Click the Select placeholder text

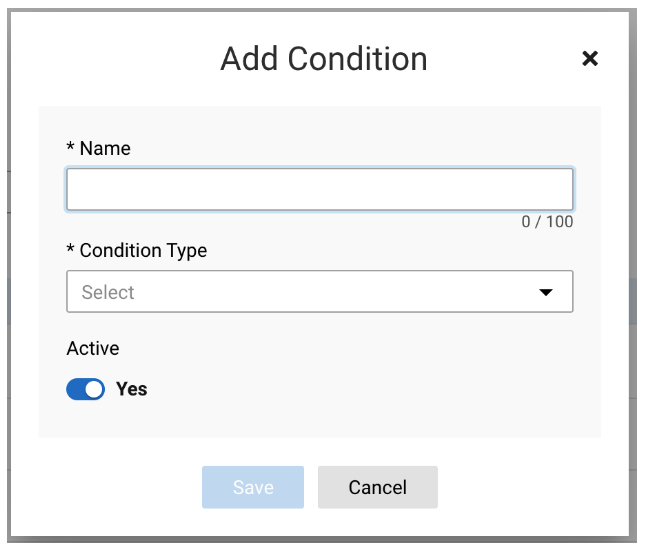click(x=108, y=292)
